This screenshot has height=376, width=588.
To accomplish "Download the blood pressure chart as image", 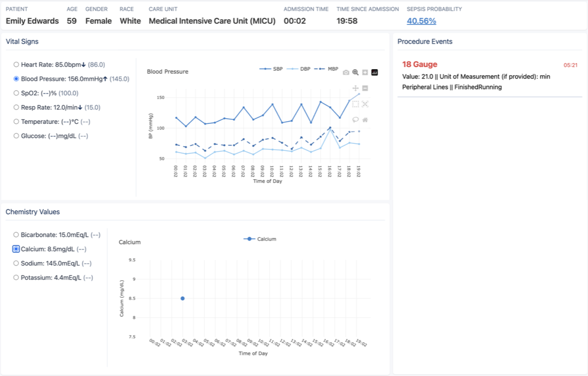I will (x=346, y=72).
